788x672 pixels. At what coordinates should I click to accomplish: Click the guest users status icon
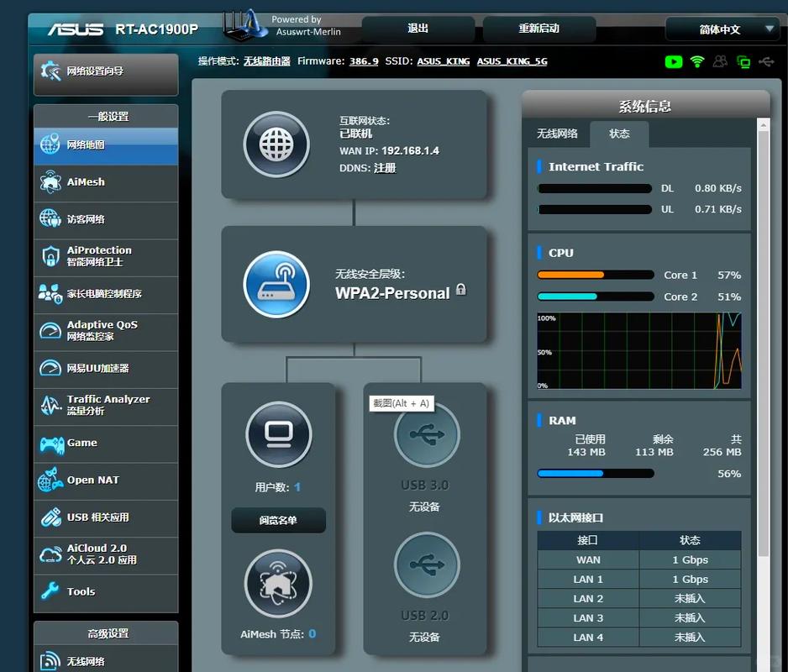720,62
